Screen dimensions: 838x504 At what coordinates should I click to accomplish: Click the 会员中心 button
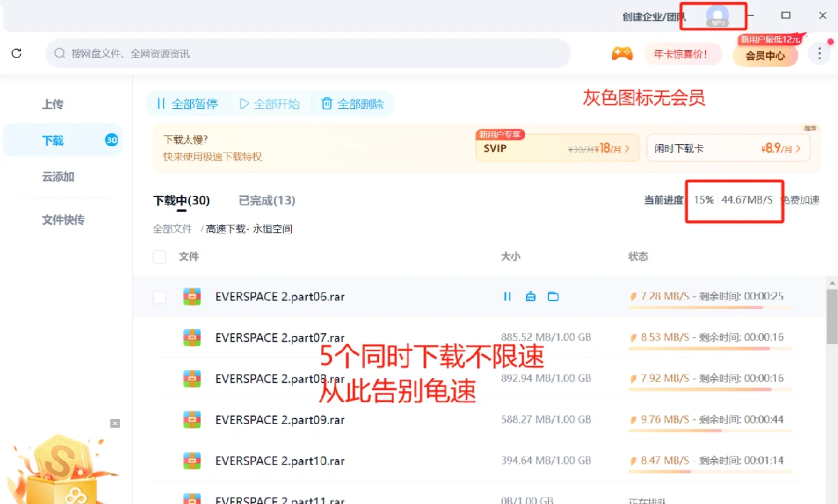point(765,55)
